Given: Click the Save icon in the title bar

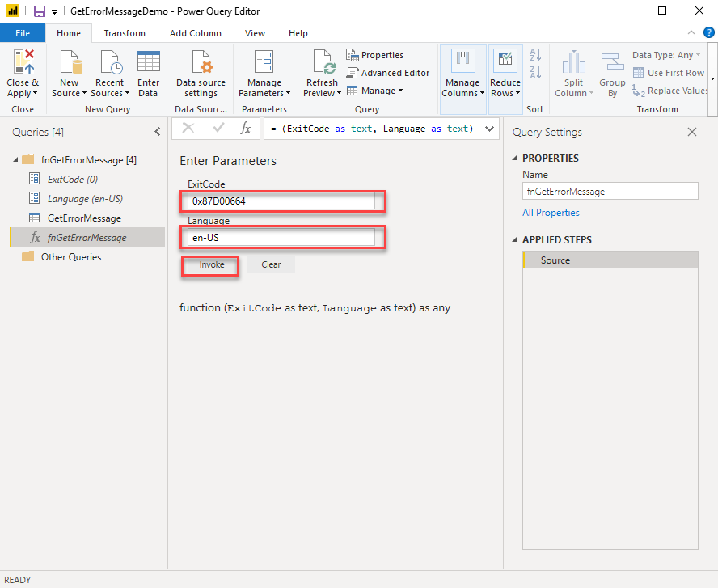Looking at the screenshot, I should tap(40, 11).
